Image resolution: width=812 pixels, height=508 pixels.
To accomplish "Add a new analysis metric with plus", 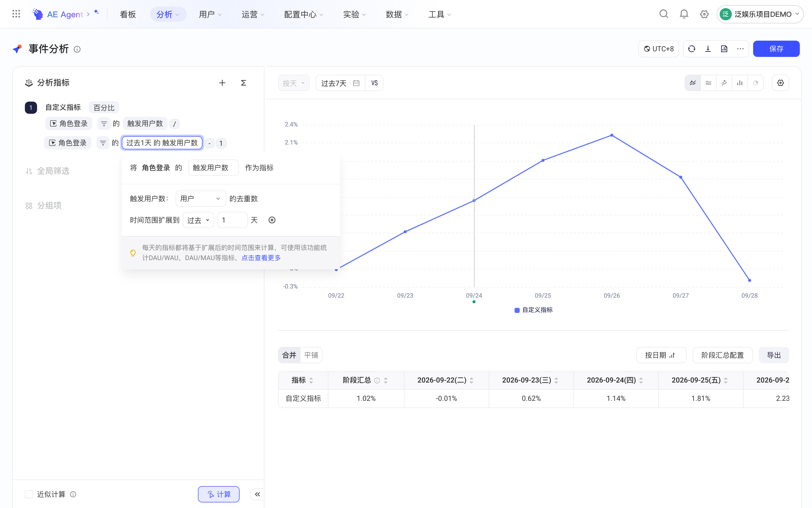I will pyautogui.click(x=222, y=83).
